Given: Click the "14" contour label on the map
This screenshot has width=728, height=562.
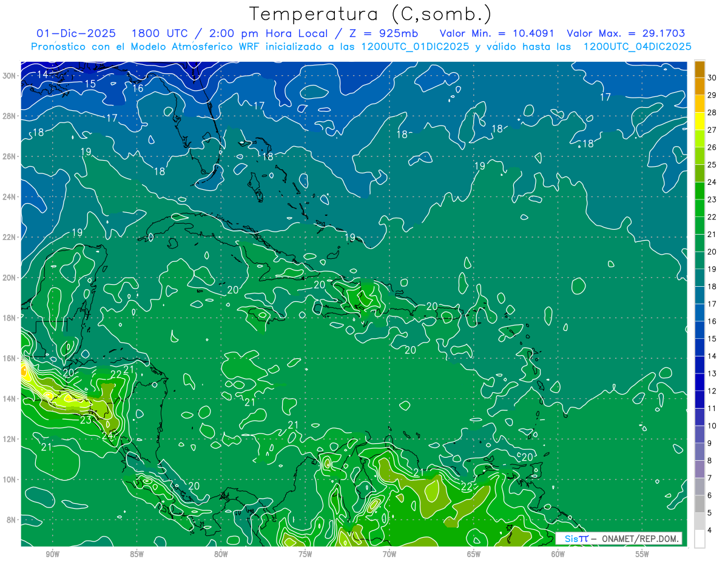Looking at the screenshot, I should tap(42, 74).
